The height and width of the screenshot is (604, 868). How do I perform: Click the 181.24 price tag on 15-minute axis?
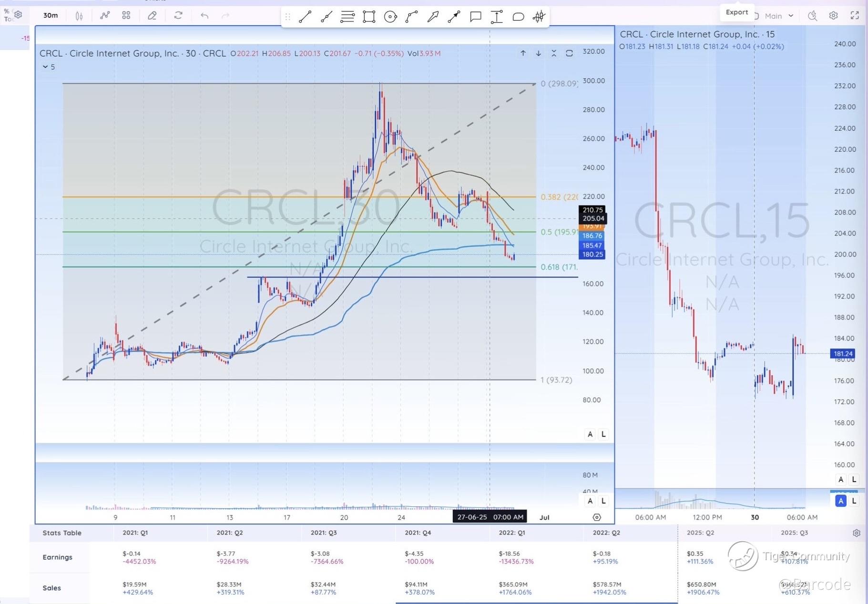[x=843, y=354]
